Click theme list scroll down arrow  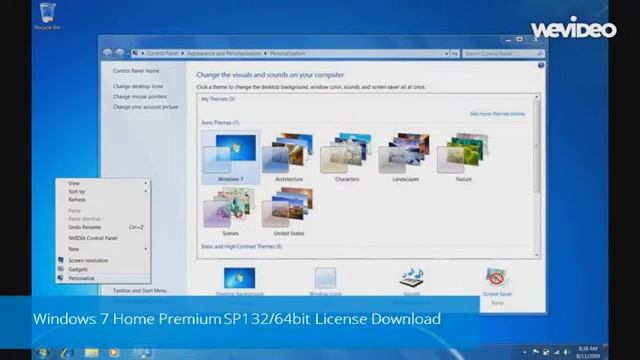pos(537,255)
